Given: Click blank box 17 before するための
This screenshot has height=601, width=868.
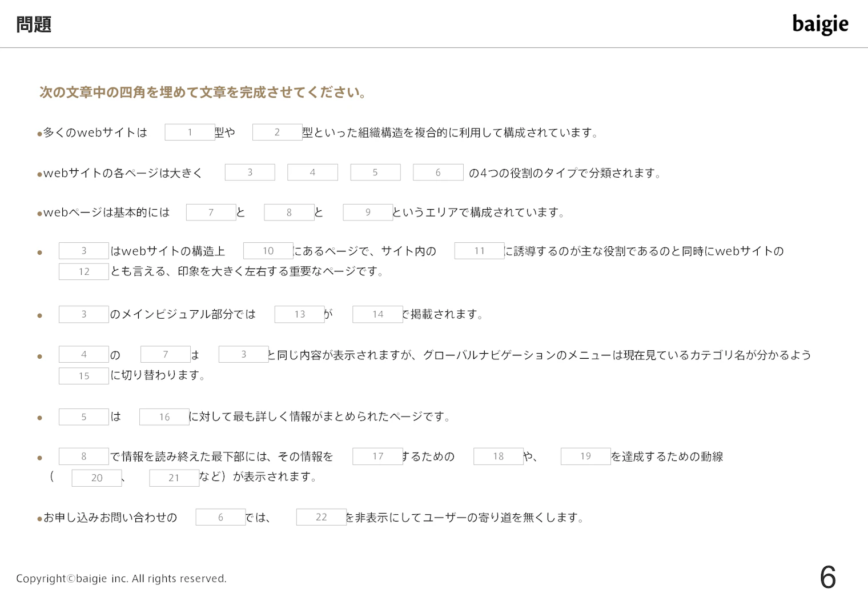Looking at the screenshot, I should 377,456.
